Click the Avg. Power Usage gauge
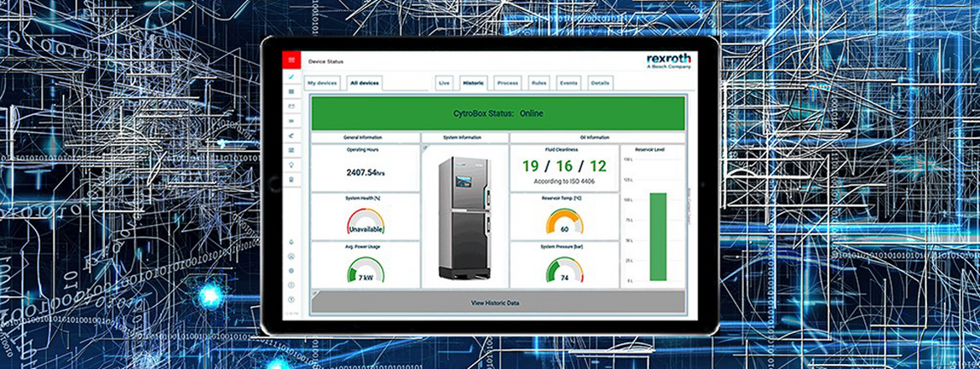Image resolution: width=980 pixels, height=369 pixels. tap(365, 270)
